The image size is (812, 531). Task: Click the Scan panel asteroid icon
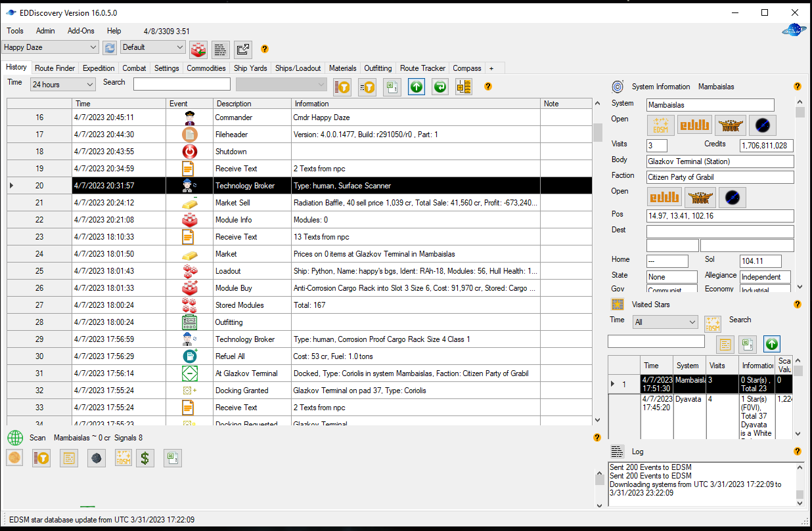(97, 458)
